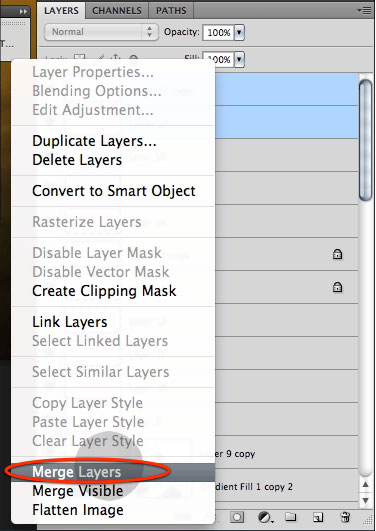Click the layers list scrollbar down arrow
This screenshot has width=376, height=531.
365,501
